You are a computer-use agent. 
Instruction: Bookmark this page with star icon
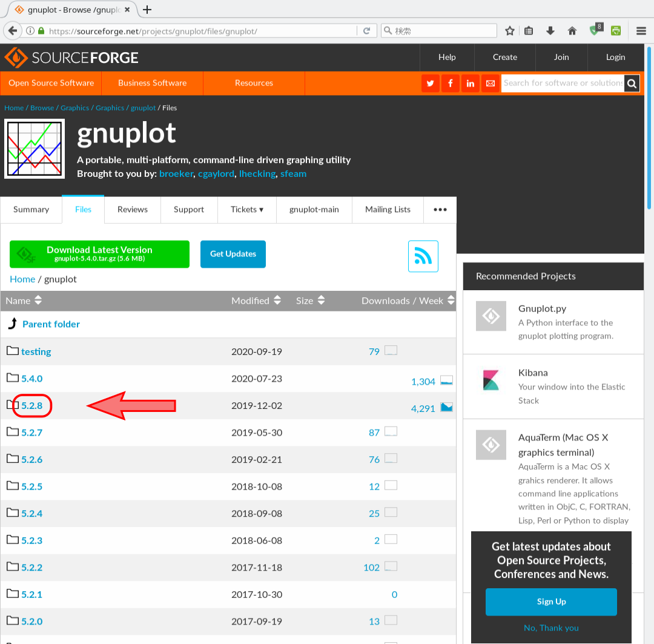pyautogui.click(x=510, y=31)
